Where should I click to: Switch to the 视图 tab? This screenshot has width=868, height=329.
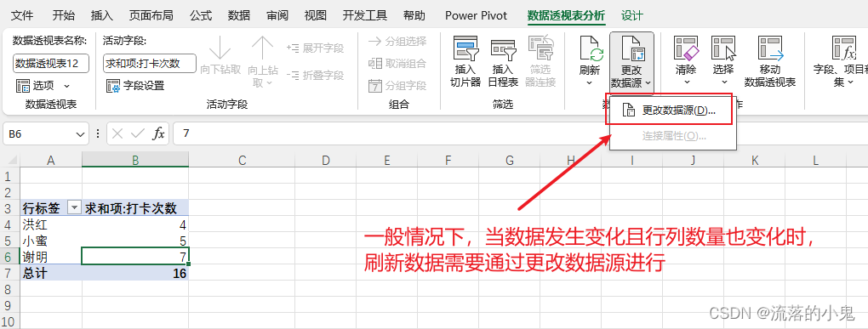316,15
